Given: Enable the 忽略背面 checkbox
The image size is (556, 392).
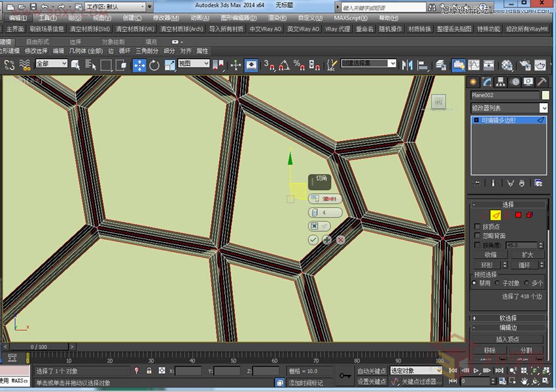Looking at the screenshot, I should 478,235.
